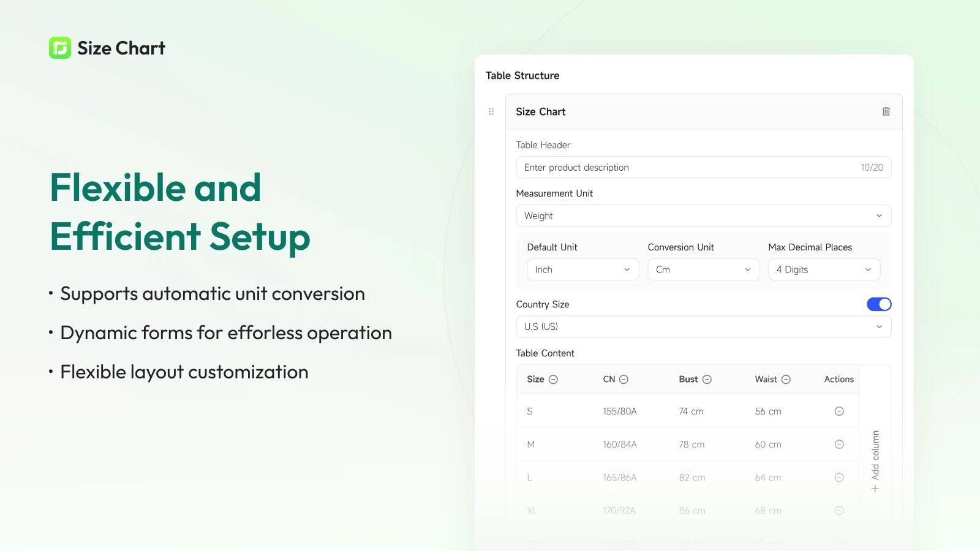Open the Measurement Unit dropdown showing Weight
The height and width of the screenshot is (551, 980).
tap(704, 216)
